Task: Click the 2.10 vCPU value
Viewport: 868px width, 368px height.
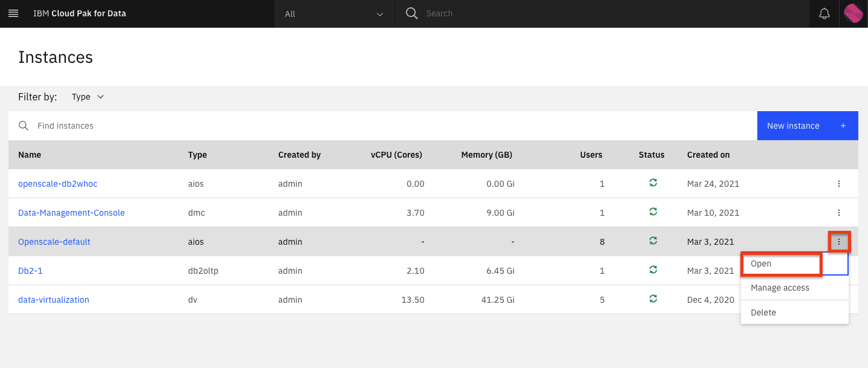Action: pos(416,271)
